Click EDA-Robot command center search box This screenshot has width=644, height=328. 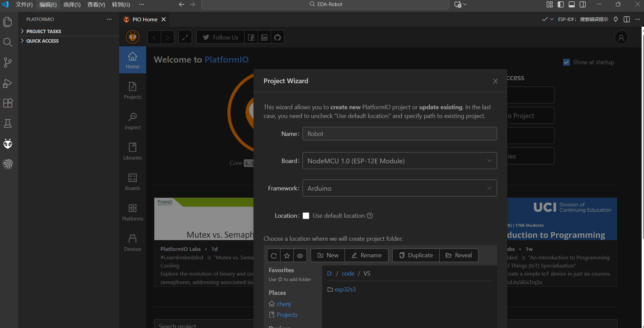click(325, 4)
